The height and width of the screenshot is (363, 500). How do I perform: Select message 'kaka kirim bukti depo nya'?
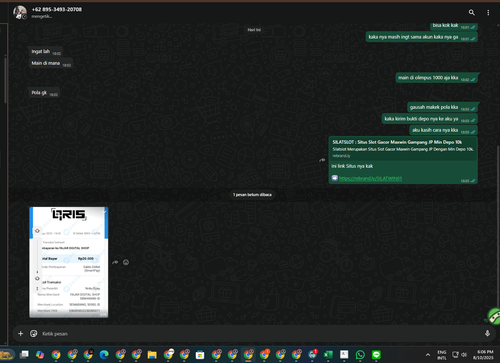pos(430,119)
